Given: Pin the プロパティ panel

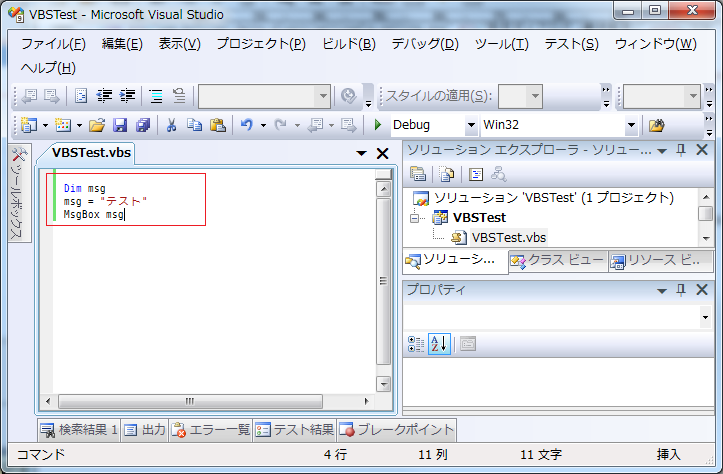Looking at the screenshot, I should [681, 290].
